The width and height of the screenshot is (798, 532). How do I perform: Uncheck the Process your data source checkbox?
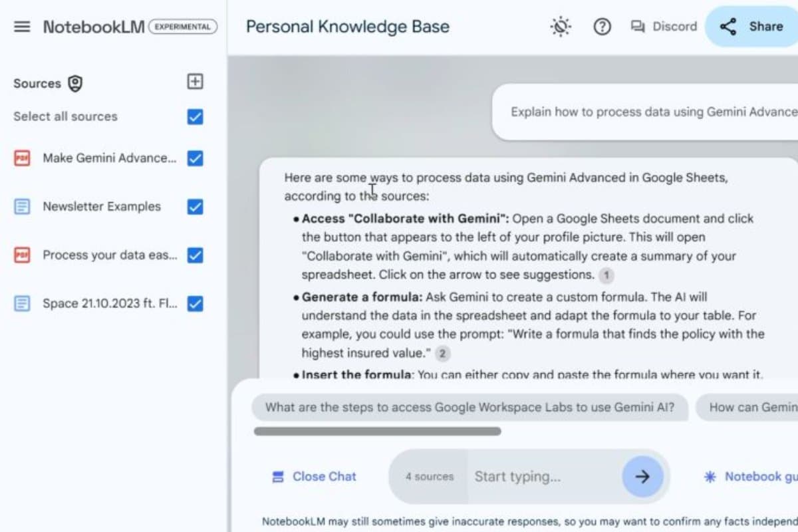(x=195, y=255)
